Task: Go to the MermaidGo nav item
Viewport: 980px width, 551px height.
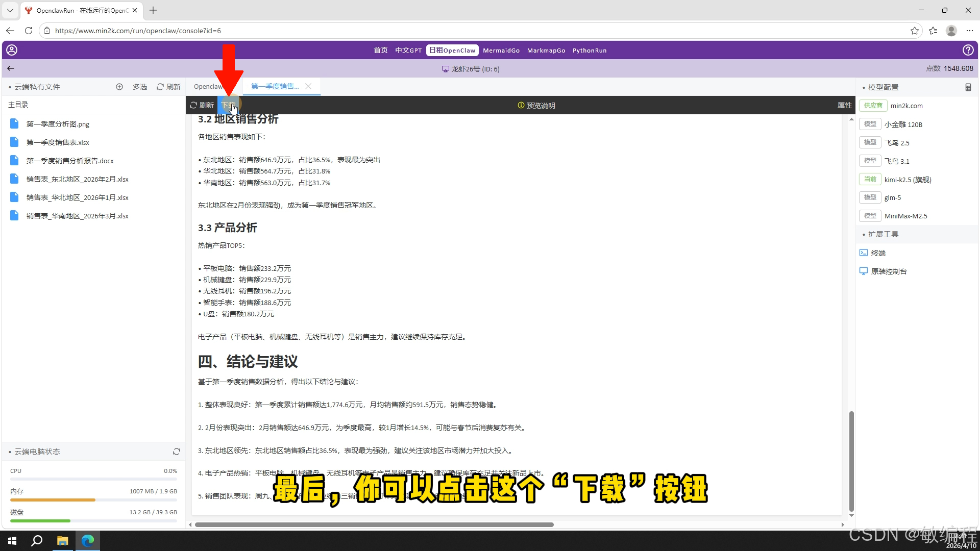Action: 501,51
